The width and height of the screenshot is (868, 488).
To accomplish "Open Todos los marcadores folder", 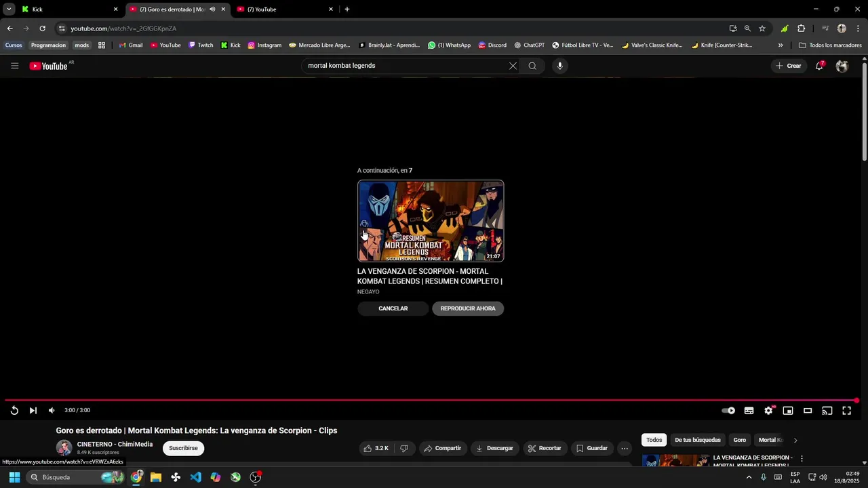I will (830, 45).
